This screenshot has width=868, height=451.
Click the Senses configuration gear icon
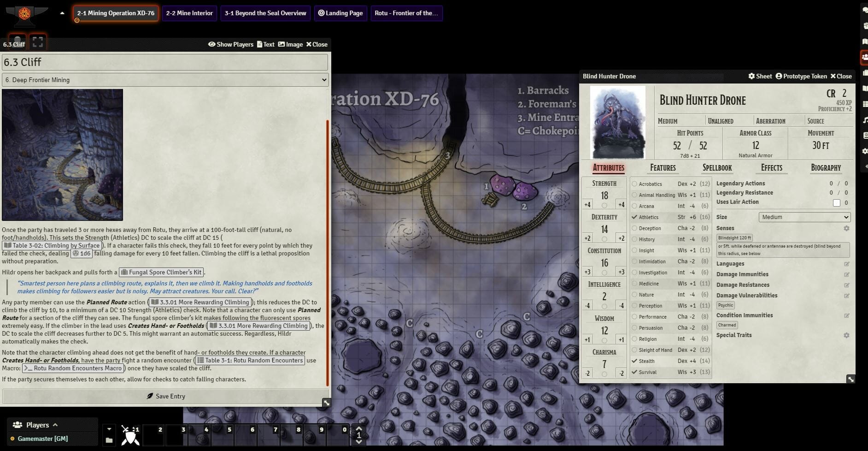click(846, 228)
